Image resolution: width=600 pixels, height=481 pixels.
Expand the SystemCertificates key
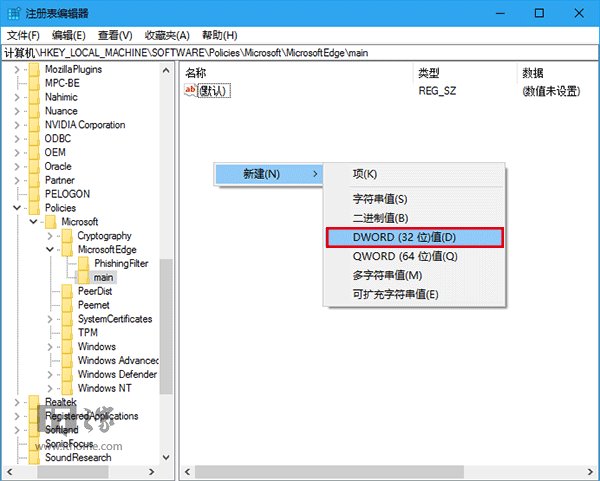tap(50, 319)
